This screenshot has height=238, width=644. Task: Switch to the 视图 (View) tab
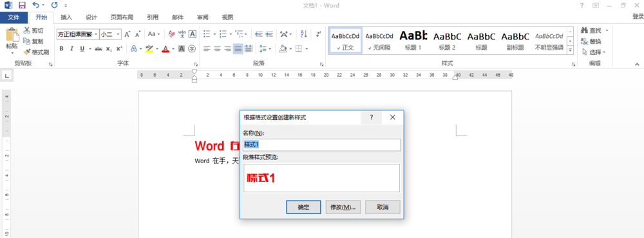227,17
